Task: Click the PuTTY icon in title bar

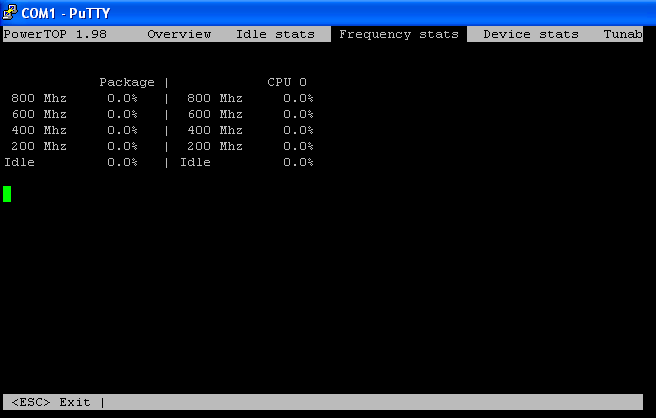Action: 12,12
